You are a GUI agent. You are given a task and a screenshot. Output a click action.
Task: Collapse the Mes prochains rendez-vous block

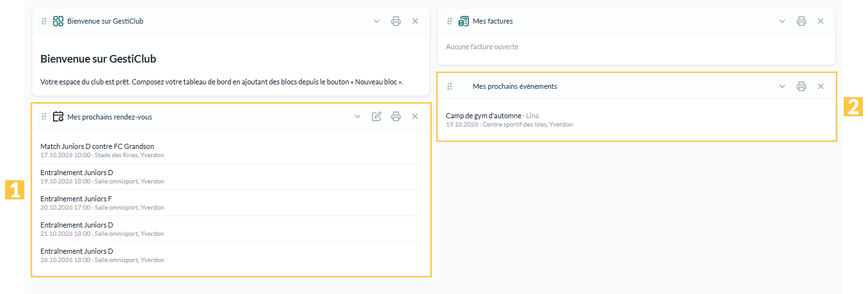(x=358, y=116)
